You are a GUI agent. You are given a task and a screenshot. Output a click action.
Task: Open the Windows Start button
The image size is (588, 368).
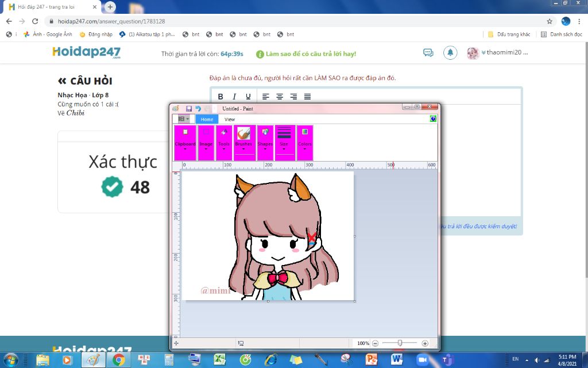(11, 360)
